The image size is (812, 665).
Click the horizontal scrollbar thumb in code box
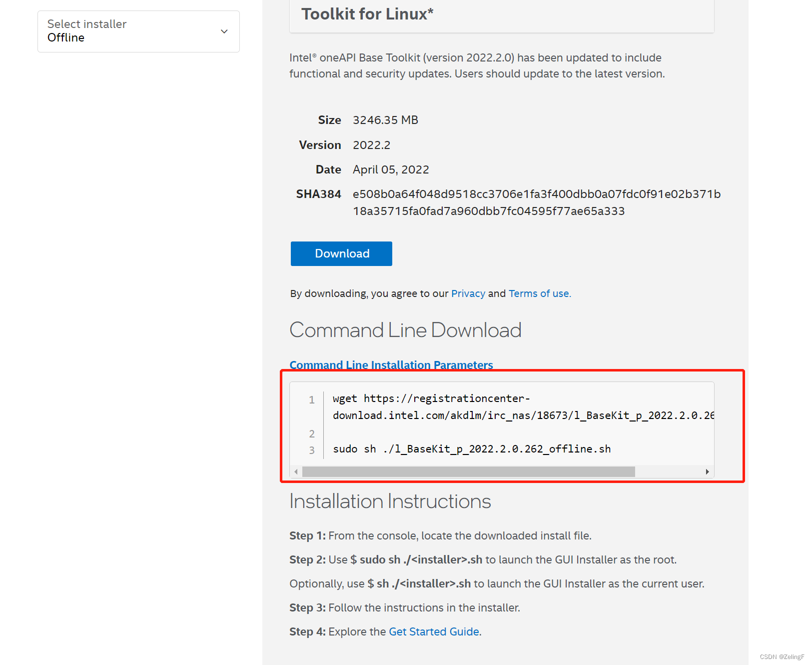(468, 471)
